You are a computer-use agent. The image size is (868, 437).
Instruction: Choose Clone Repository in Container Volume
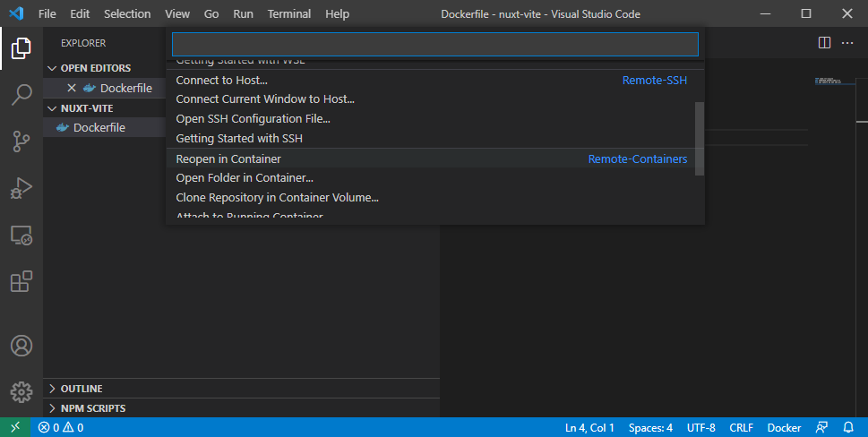[431, 198]
